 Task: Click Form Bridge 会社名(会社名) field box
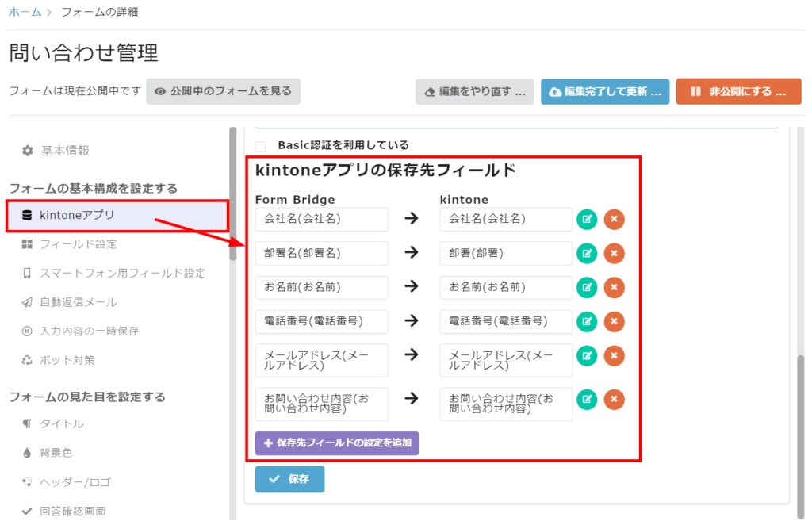(321, 219)
